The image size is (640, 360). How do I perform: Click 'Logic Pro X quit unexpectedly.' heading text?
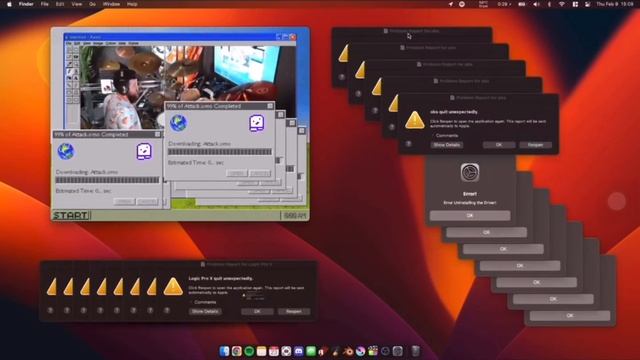tap(220, 278)
